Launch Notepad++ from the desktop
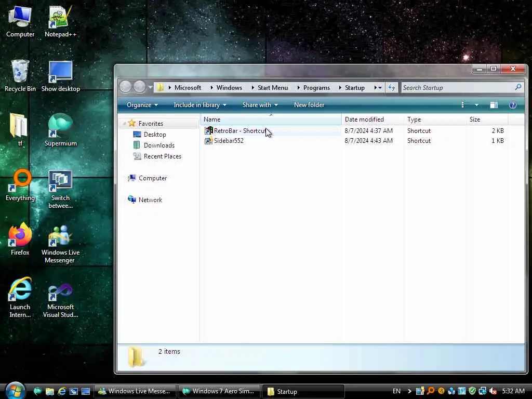The width and height of the screenshot is (532, 399). [x=60, y=21]
